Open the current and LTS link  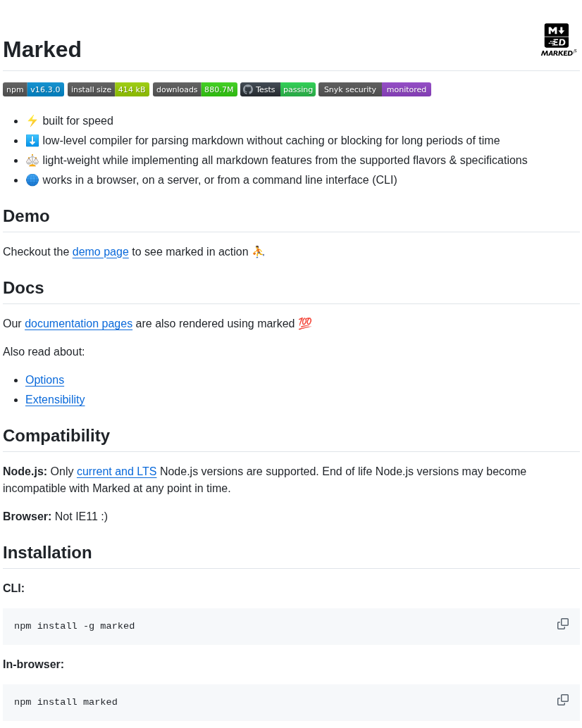pos(116,472)
